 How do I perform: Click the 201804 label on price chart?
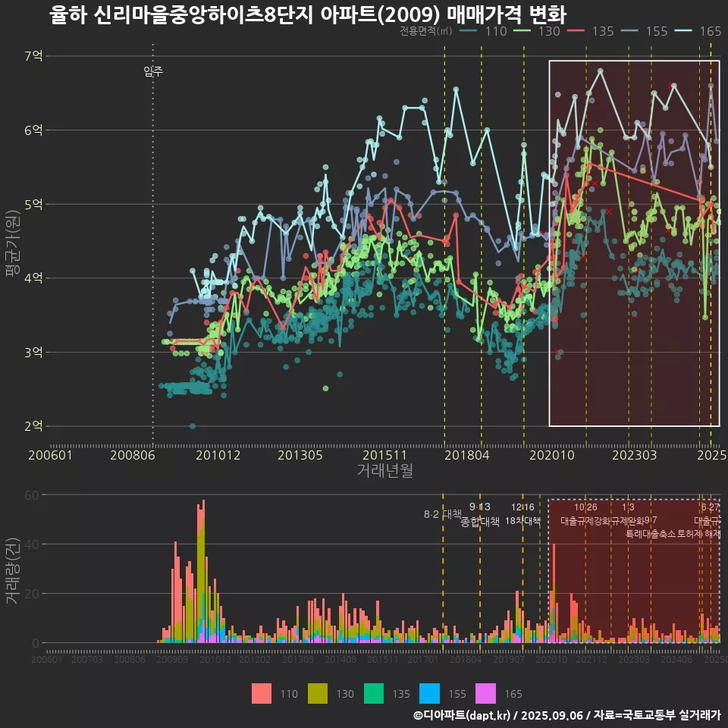click(466, 455)
